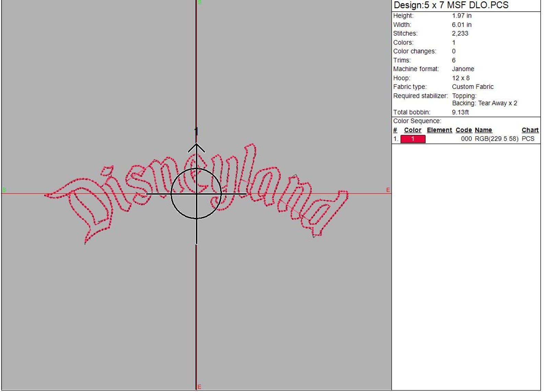Click the color code '000'
Screen dimensions: 545x392
(466, 139)
